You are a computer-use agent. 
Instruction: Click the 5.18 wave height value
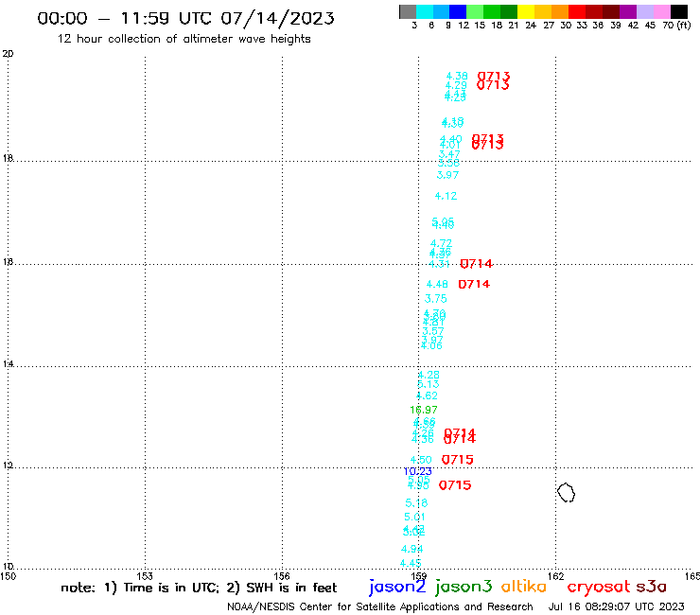pos(416,503)
